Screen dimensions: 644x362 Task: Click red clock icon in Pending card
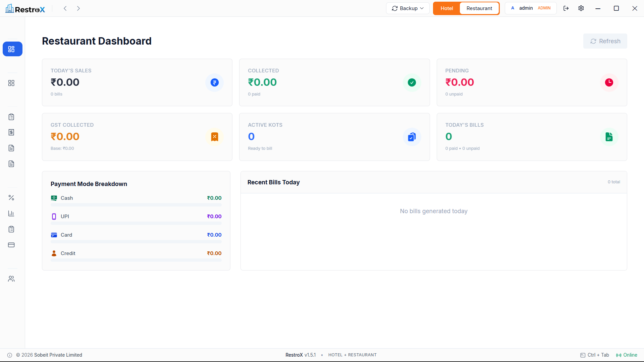[609, 82]
